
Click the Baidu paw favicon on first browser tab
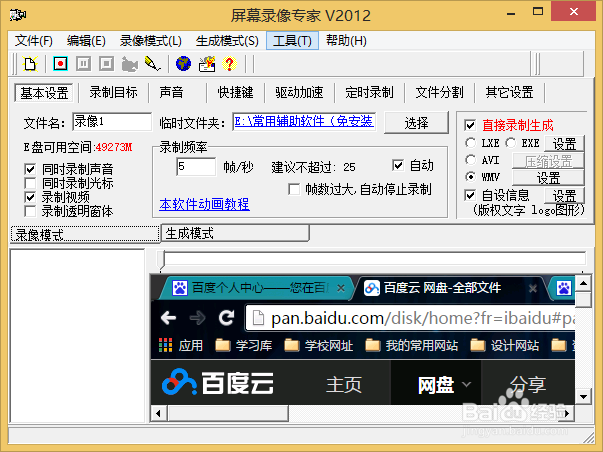pyautogui.click(x=180, y=288)
